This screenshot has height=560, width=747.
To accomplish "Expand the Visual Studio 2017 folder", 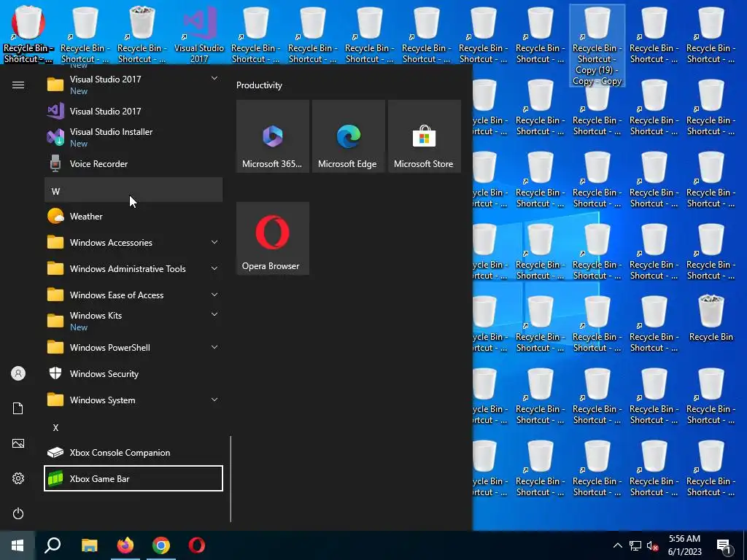I will 133,85.
